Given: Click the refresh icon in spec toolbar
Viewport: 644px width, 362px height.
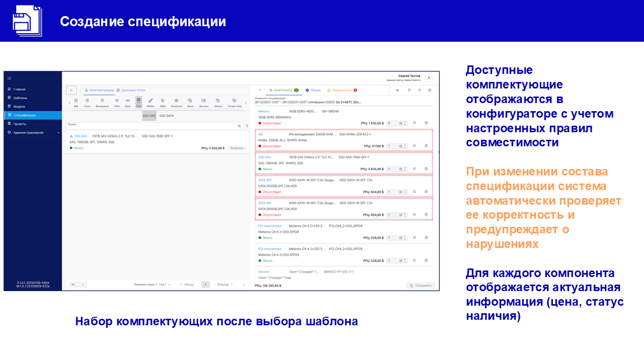Looking at the screenshot, I should (x=419, y=90).
